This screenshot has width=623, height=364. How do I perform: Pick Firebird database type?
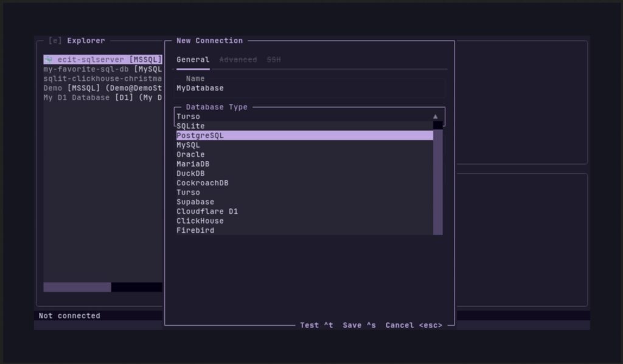coord(195,230)
